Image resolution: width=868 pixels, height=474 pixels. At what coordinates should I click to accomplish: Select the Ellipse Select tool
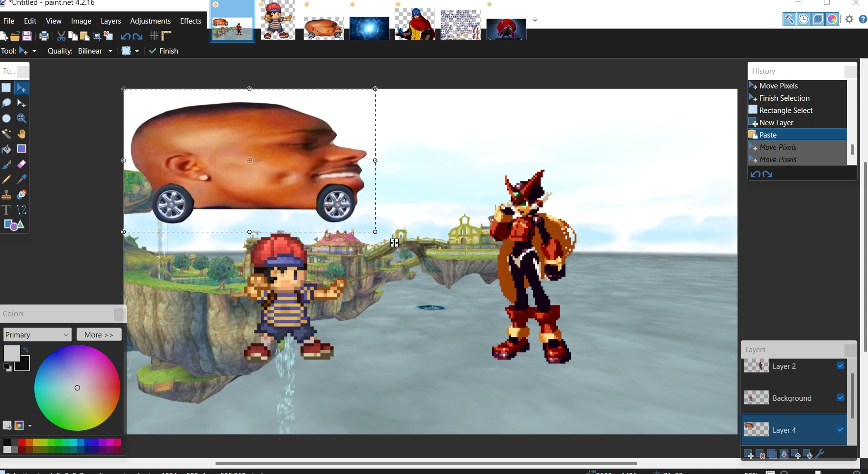6,118
